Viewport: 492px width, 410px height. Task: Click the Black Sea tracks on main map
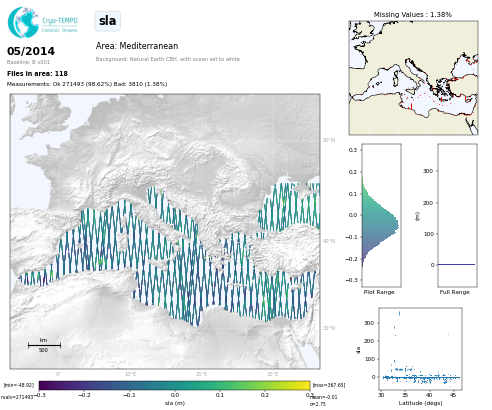[289, 207]
